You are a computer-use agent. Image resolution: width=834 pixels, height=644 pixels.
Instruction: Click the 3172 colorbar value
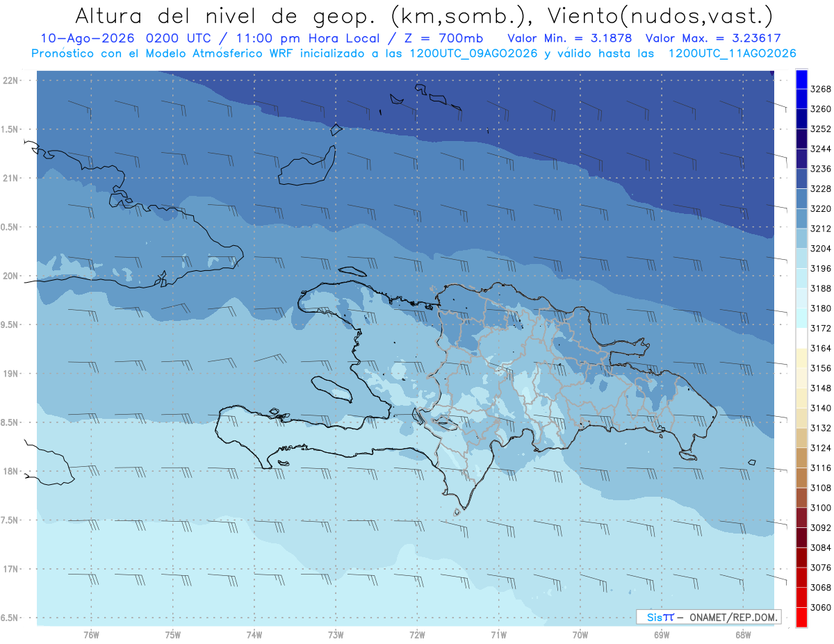821,328
